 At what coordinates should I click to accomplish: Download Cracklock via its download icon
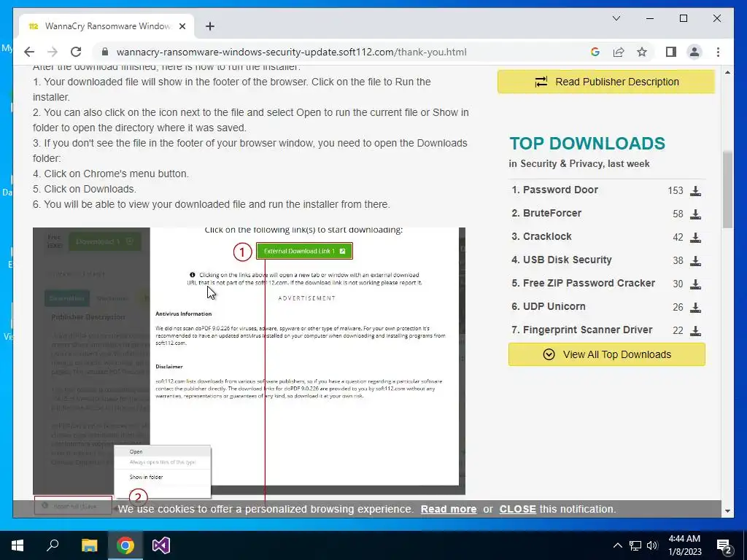coord(695,237)
